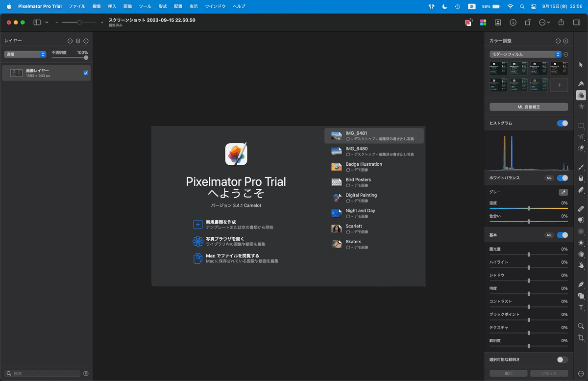Click the ML 自動補正 button
588x381 pixels.
pos(529,107)
